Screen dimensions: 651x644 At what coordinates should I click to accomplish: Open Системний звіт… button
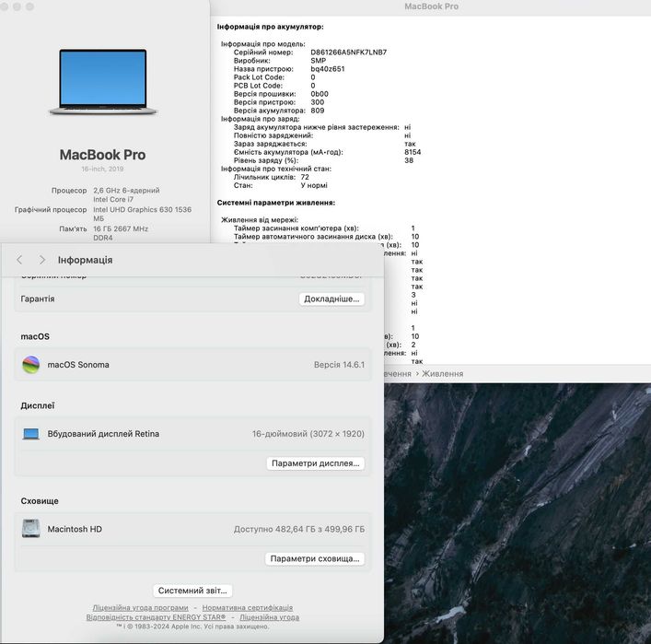coord(192,591)
